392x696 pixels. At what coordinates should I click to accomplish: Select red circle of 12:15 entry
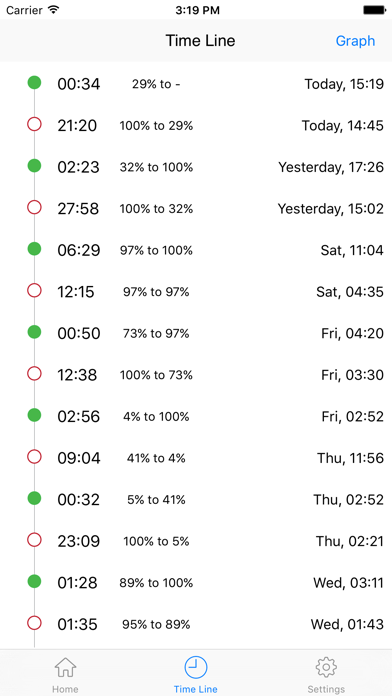point(34,291)
